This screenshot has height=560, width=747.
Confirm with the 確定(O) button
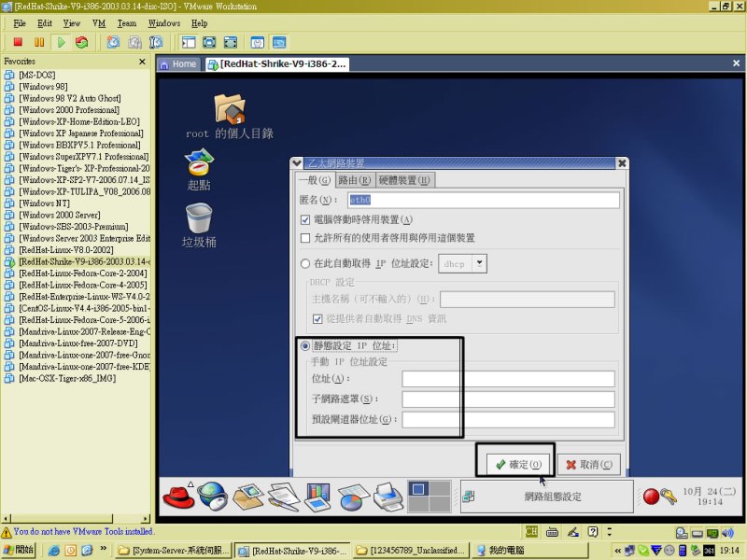click(519, 465)
